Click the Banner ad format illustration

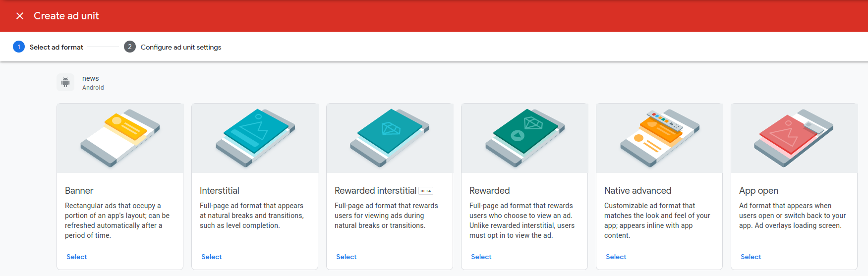[x=120, y=138]
